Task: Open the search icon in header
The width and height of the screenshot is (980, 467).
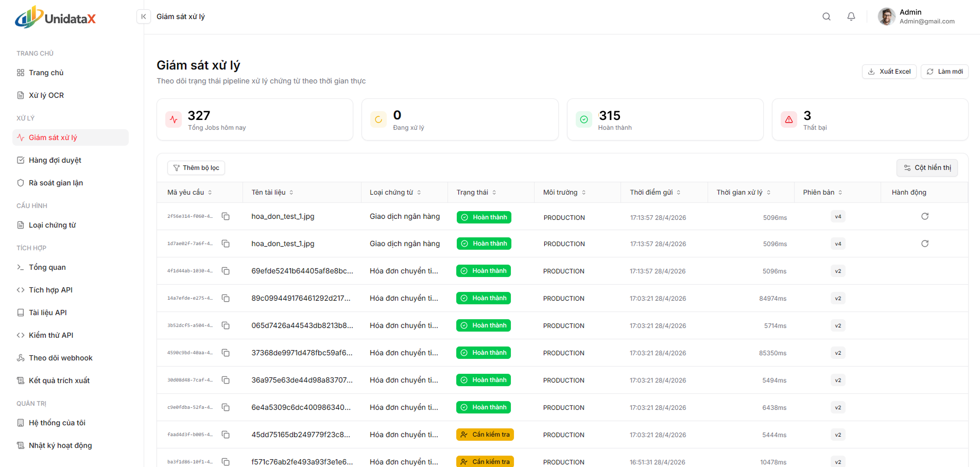Action: 827,16
